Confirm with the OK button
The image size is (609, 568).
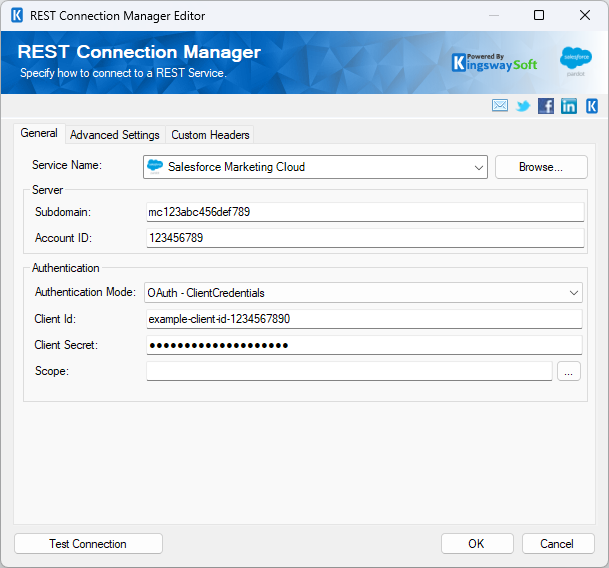coord(477,544)
